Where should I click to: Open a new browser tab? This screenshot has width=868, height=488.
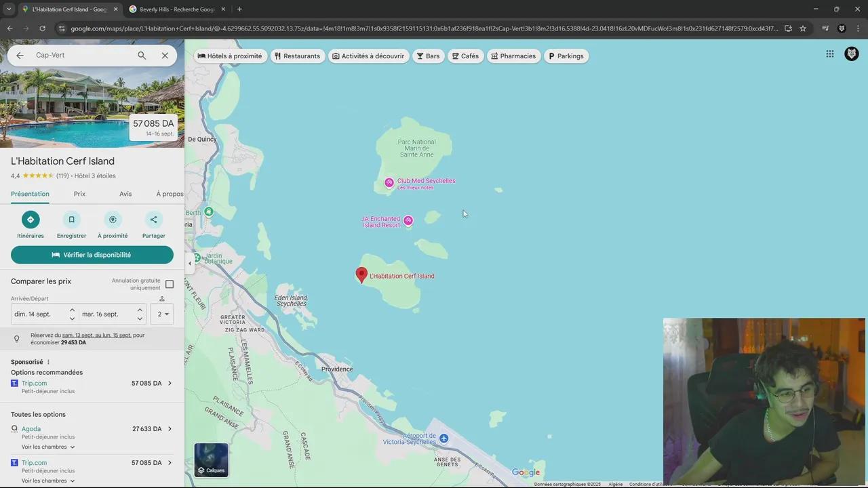(239, 9)
